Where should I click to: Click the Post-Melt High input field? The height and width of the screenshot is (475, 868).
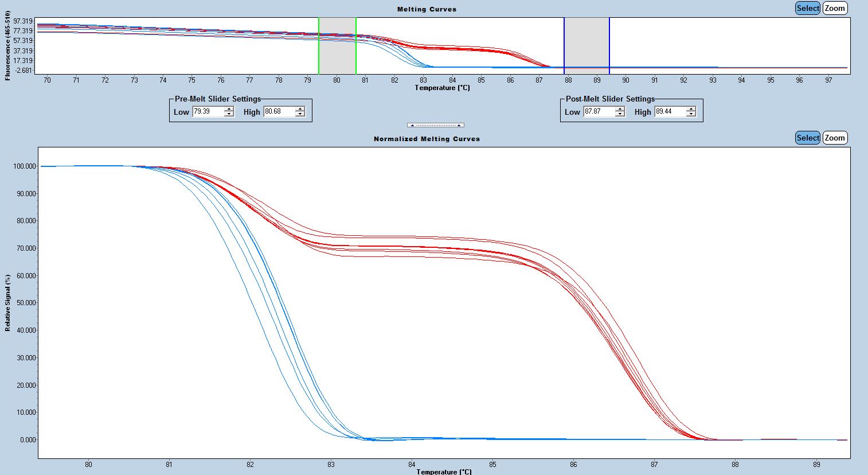click(x=669, y=112)
